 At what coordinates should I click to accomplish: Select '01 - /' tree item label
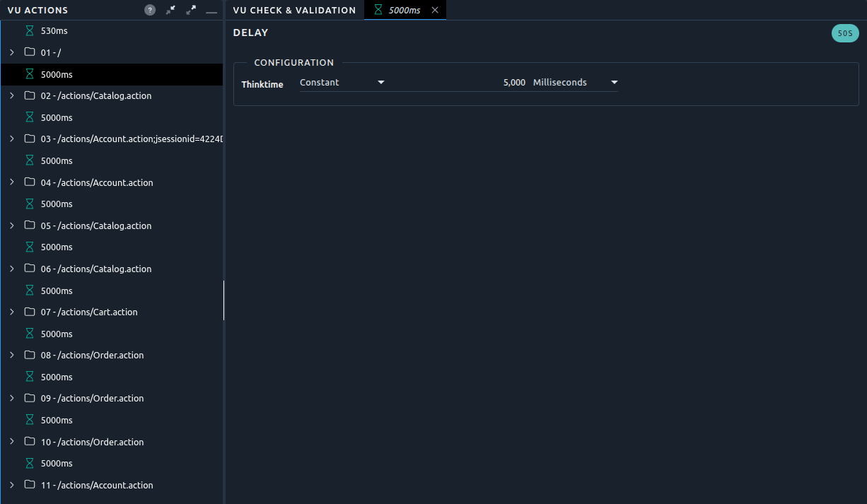[x=52, y=52]
